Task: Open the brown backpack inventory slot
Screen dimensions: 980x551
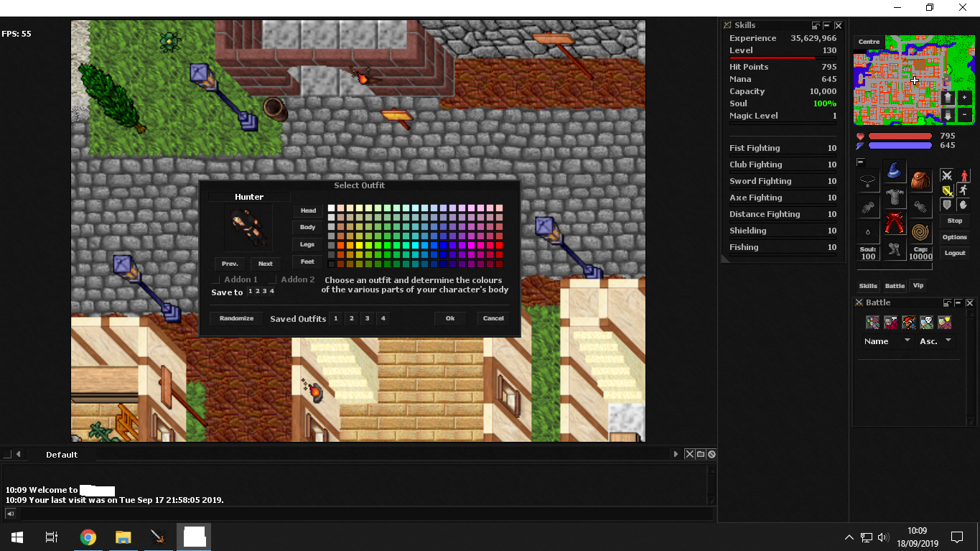Action: tap(920, 180)
